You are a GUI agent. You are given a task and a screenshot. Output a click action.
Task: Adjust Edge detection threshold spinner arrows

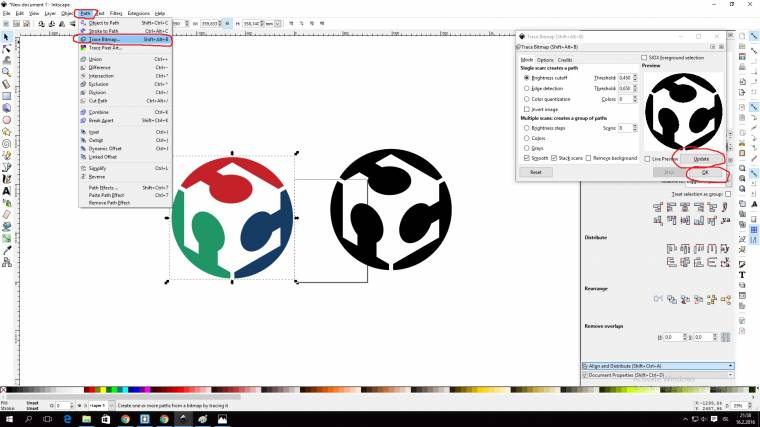635,89
